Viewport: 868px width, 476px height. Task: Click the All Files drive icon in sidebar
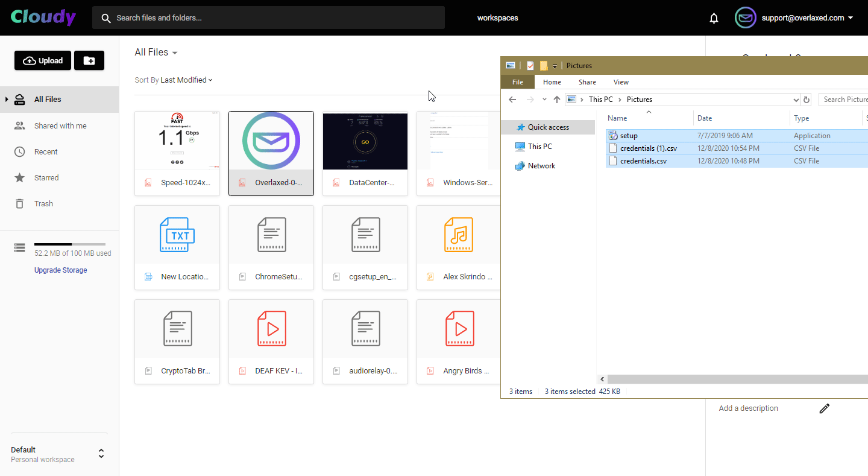click(x=20, y=100)
